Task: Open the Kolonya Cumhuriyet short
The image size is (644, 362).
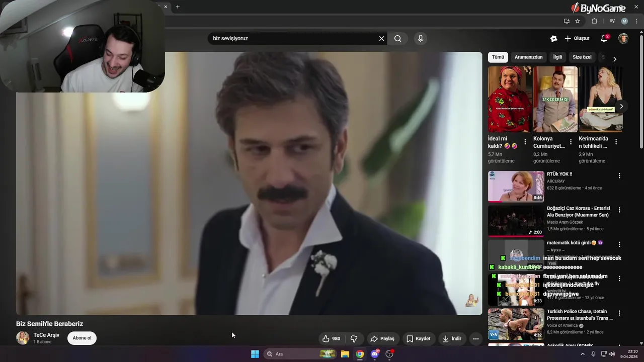Action: pyautogui.click(x=555, y=99)
